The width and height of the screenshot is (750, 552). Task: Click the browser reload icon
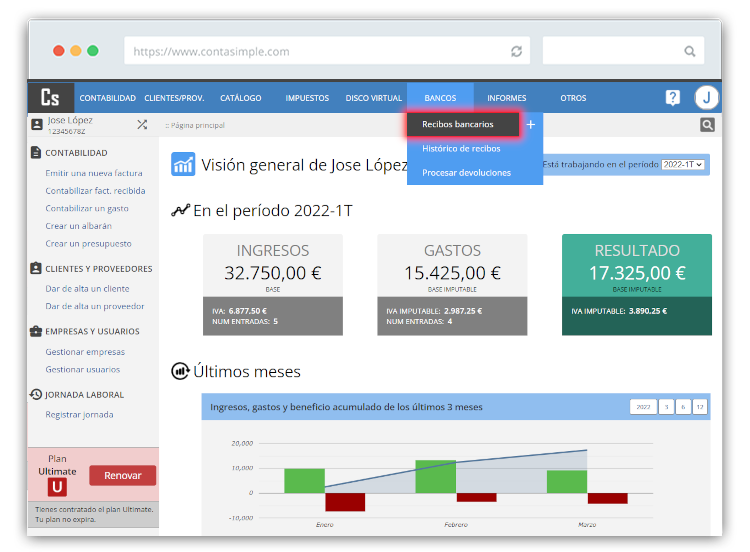tap(516, 51)
